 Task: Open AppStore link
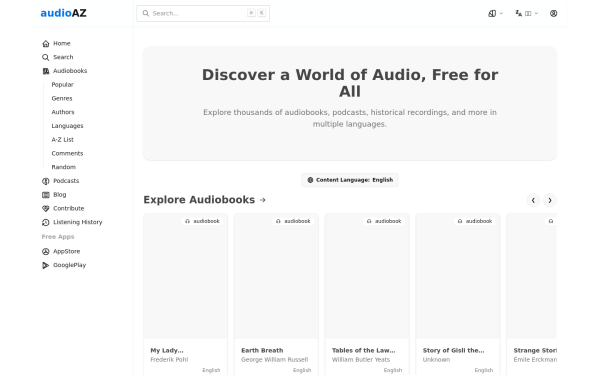pyautogui.click(x=67, y=252)
